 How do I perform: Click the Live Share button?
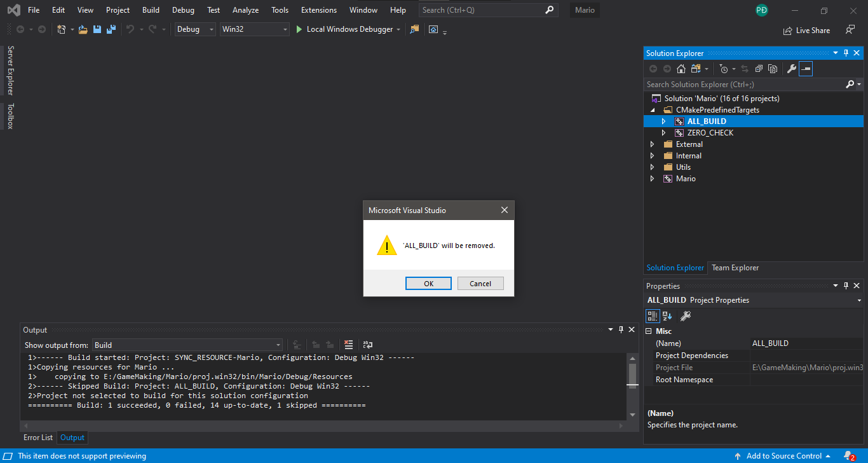807,30
